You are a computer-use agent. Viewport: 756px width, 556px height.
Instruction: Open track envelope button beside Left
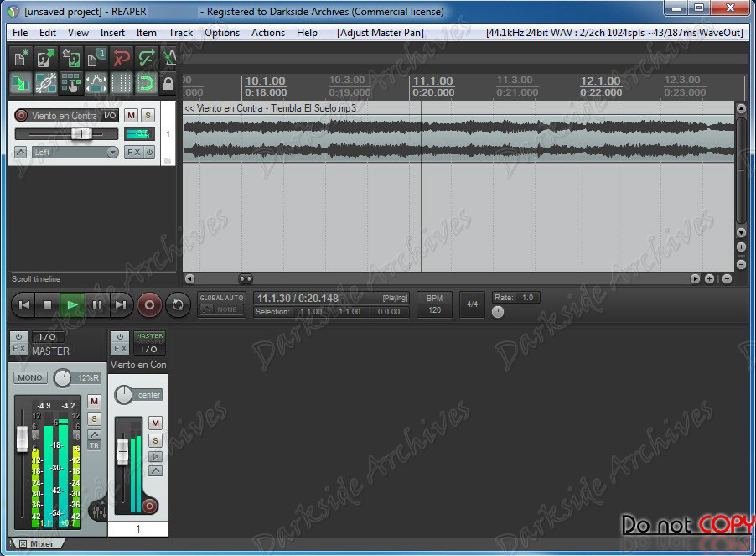21,153
